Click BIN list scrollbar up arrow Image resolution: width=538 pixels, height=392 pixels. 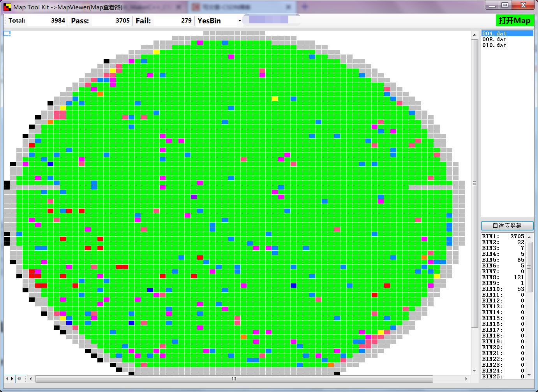click(529, 237)
